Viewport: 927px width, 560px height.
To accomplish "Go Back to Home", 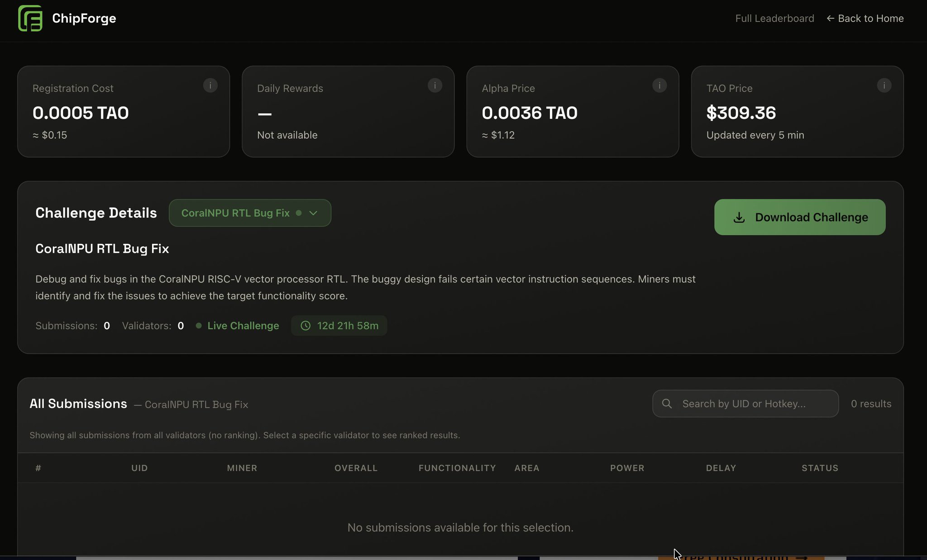I will click(865, 19).
